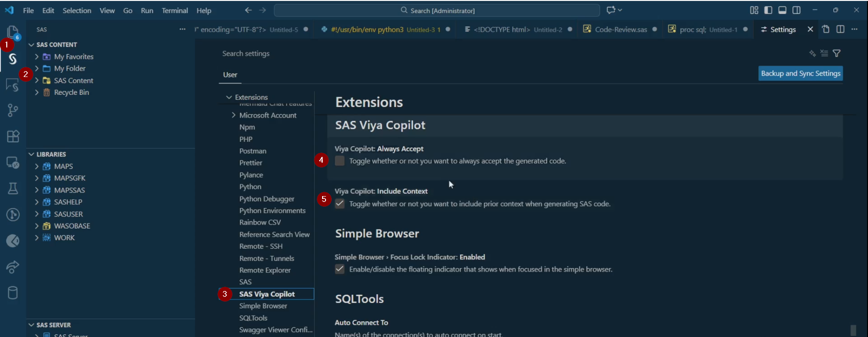The height and width of the screenshot is (337, 868).
Task: Open the SAS Viya Copilot chat icon
Action: (x=13, y=85)
